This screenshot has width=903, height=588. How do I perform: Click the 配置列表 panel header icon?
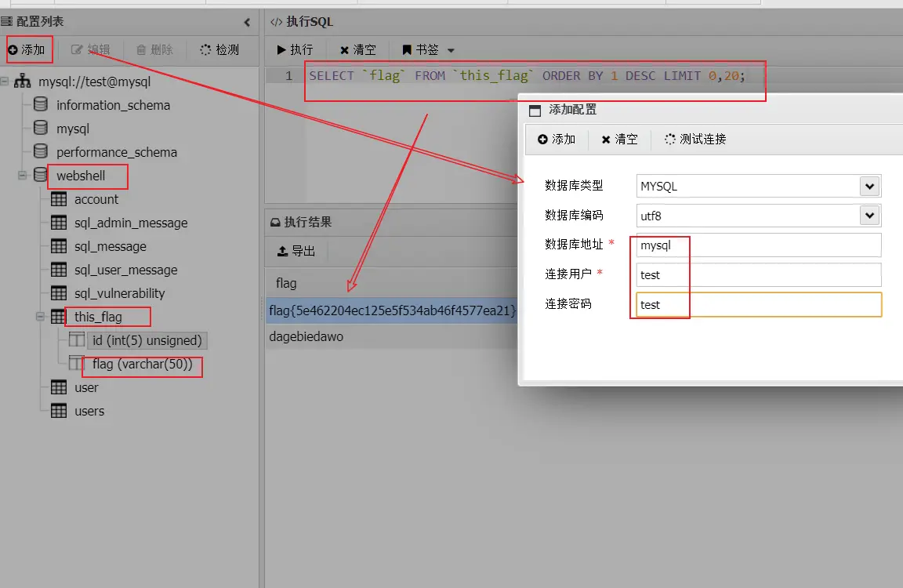click(6, 22)
